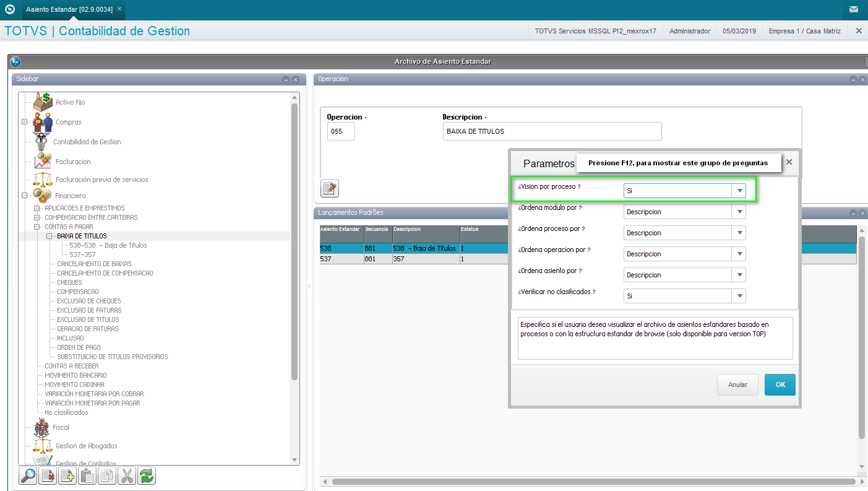Open the Verificar no clasificados dropdown
Screen dimensions: 868x491
[x=739, y=296]
